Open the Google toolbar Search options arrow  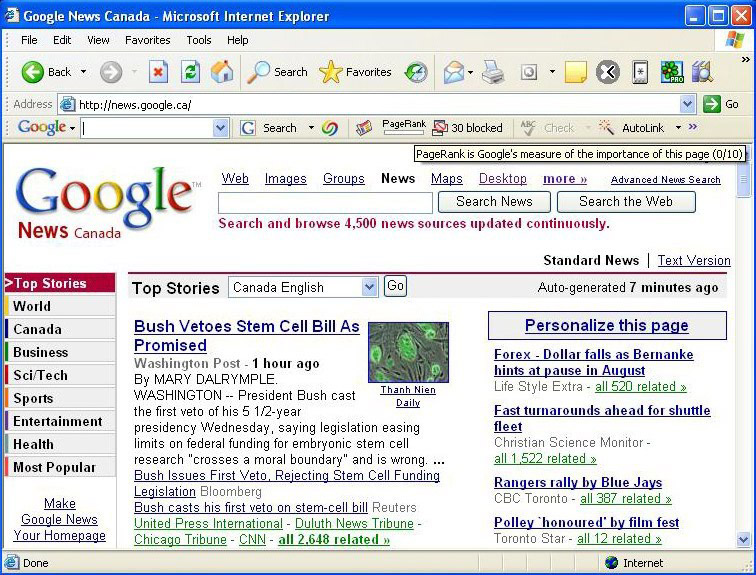click(311, 128)
